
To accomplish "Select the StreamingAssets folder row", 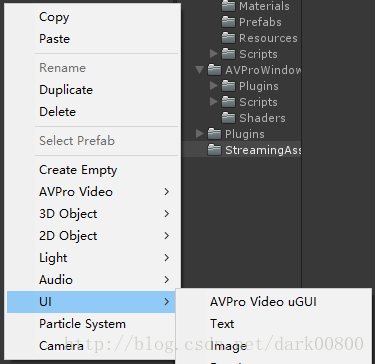I will (x=242, y=150).
